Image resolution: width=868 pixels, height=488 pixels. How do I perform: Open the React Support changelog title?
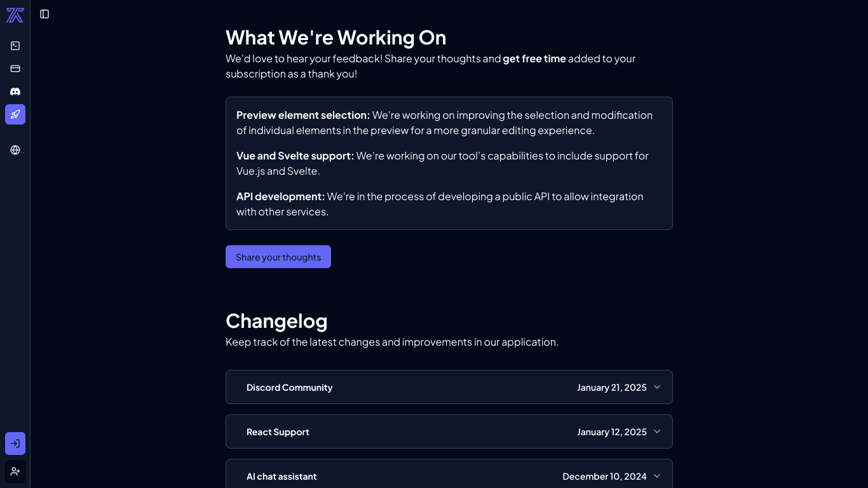click(278, 432)
